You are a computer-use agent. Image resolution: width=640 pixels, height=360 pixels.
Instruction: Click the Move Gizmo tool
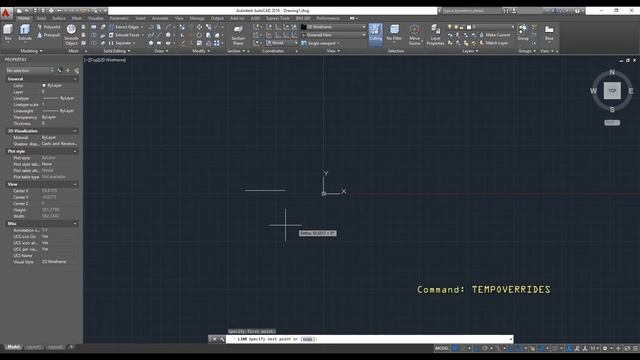414,35
